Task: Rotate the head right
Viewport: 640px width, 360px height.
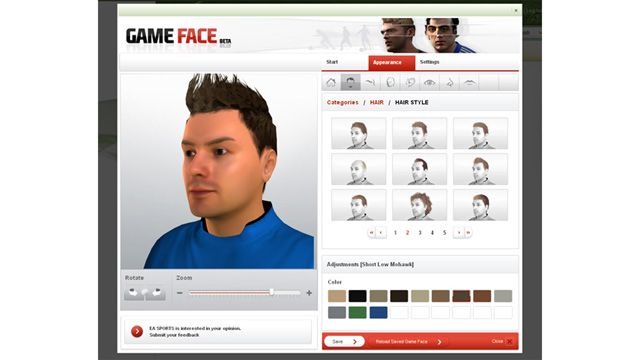Action: coord(157,292)
